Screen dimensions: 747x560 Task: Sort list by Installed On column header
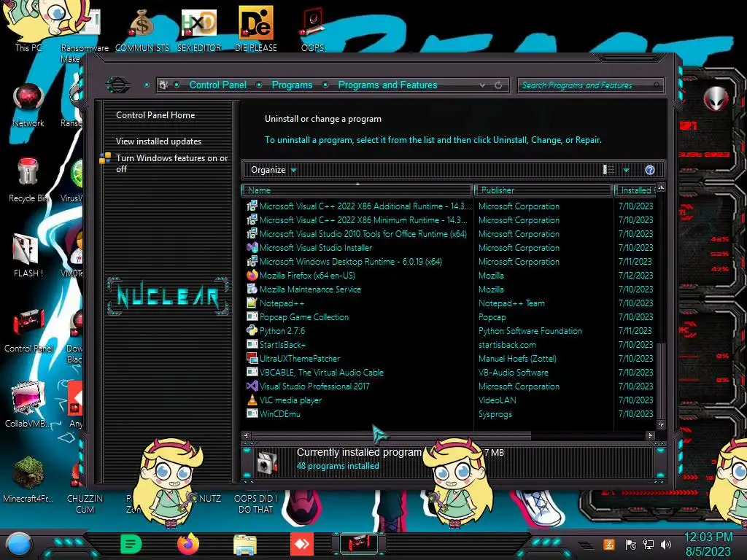pyautogui.click(x=636, y=190)
